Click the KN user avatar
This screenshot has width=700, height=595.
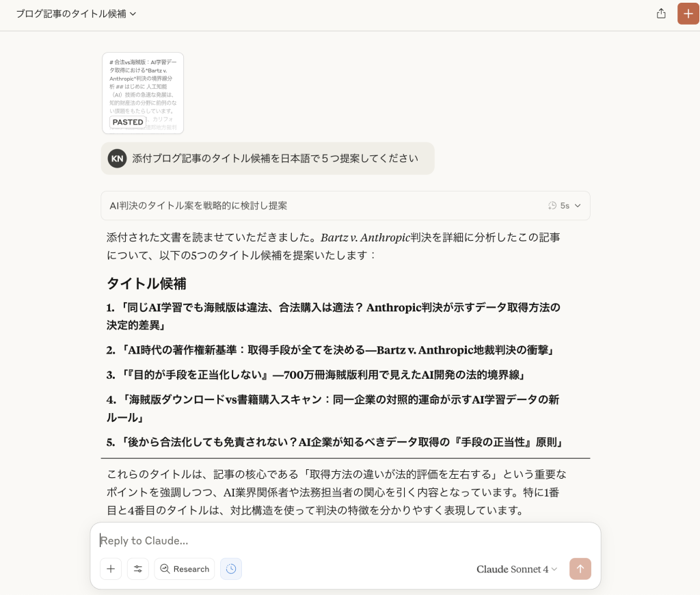(x=118, y=159)
